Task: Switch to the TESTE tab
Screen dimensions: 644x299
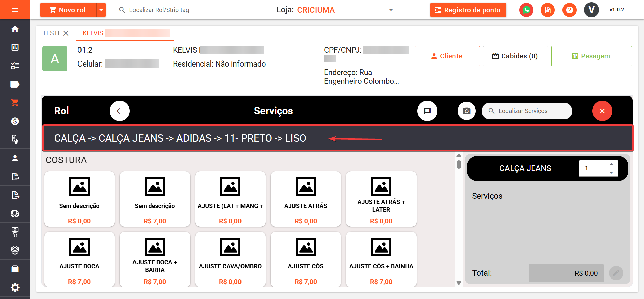Action: pyautogui.click(x=52, y=33)
